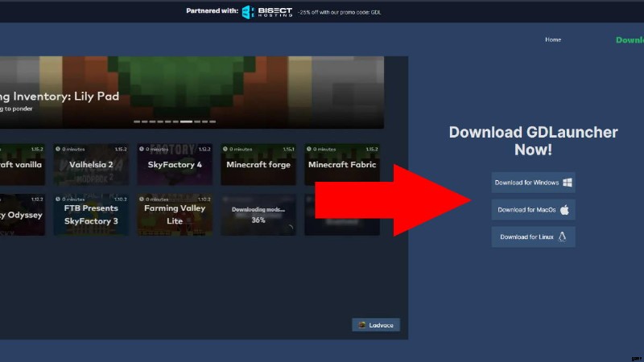Click the BisectHosting partner logo
This screenshot has width=644, height=362.
[267, 12]
